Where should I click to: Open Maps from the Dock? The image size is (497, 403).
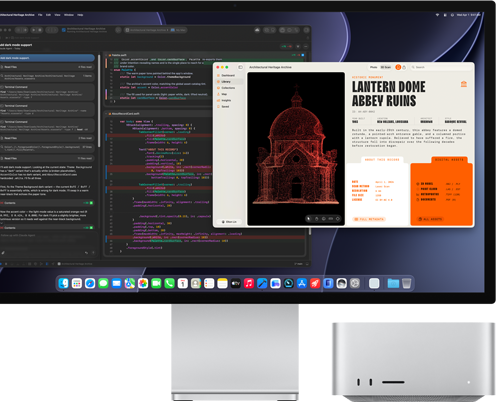(130, 283)
